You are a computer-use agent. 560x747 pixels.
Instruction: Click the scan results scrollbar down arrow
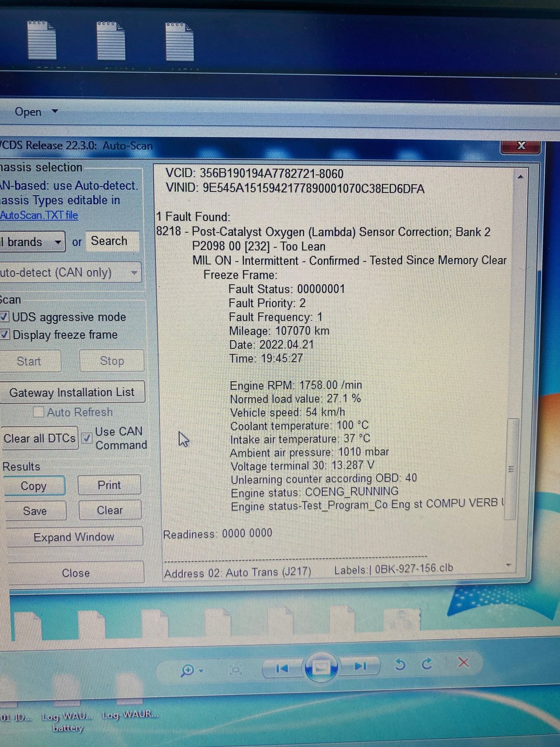(508, 566)
